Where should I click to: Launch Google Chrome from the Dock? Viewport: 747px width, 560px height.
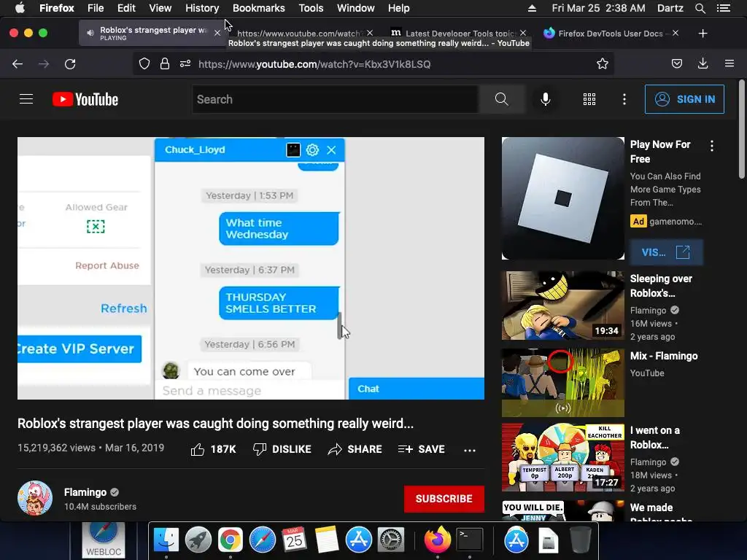(230, 540)
